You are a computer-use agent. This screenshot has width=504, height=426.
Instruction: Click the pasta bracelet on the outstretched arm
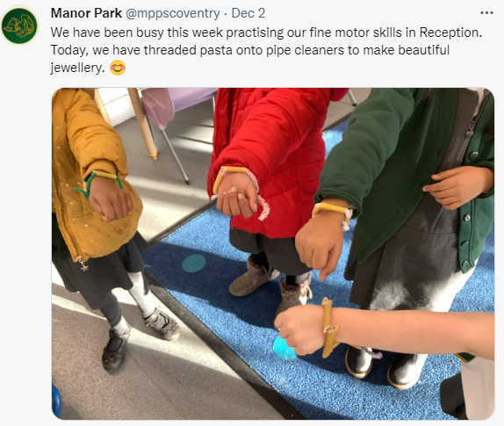click(330, 328)
